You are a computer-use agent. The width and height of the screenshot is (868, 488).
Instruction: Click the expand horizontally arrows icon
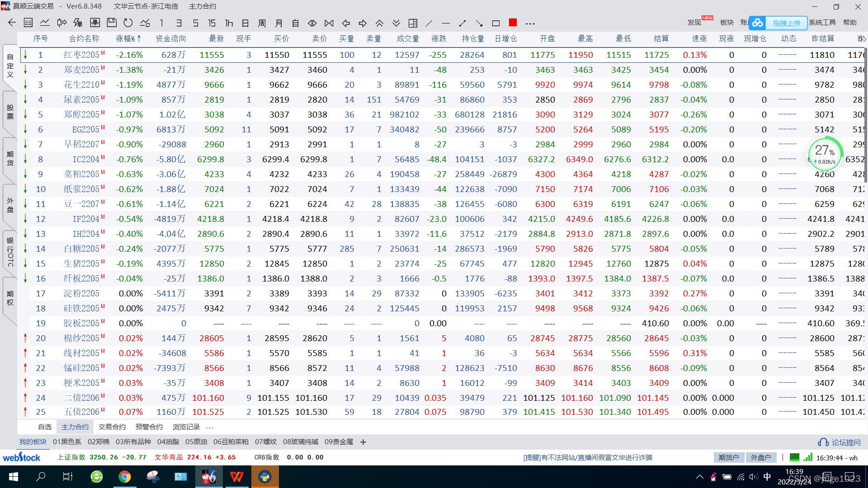[312, 23]
